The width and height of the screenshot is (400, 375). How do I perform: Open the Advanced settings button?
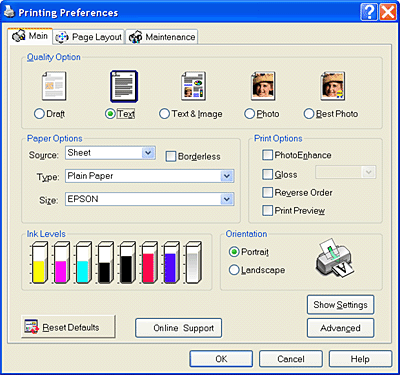tap(340, 328)
